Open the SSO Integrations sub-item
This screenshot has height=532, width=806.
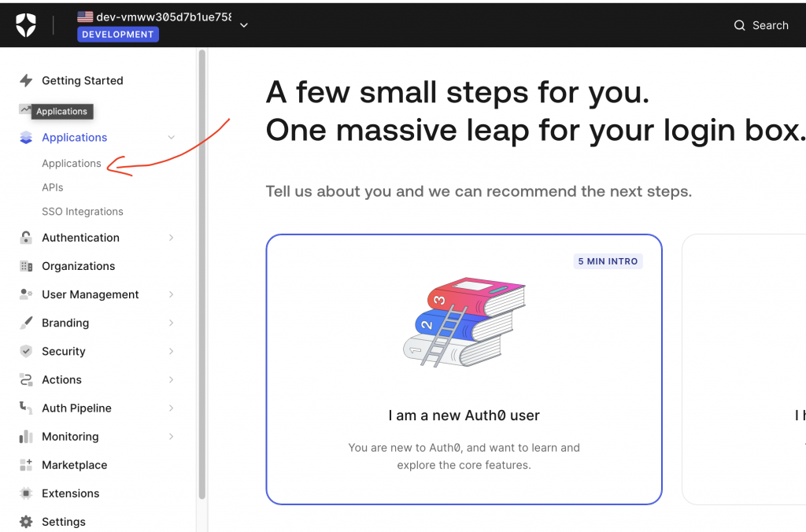(x=82, y=212)
